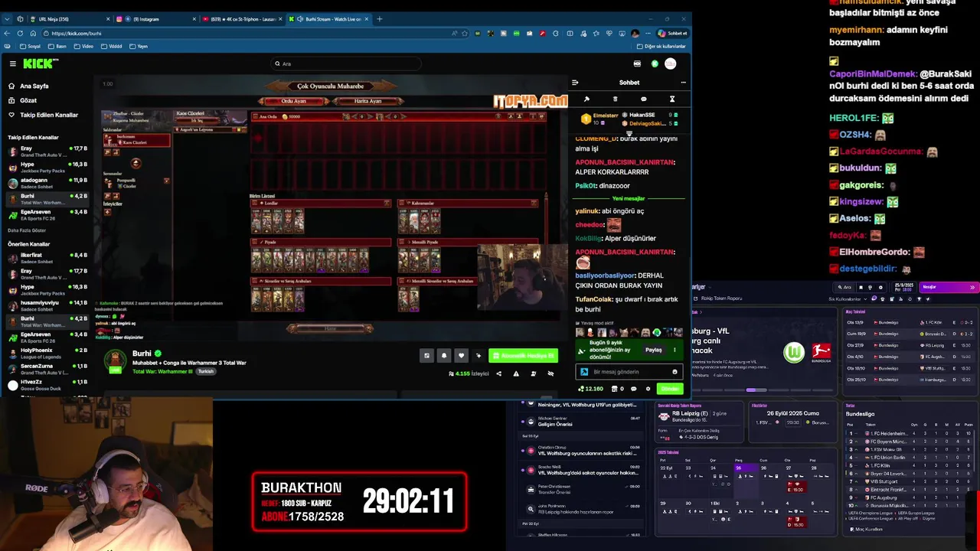Viewport: 980px width, 551px height.
Task: Click Ordu Ayarı tab in game
Action: [294, 101]
